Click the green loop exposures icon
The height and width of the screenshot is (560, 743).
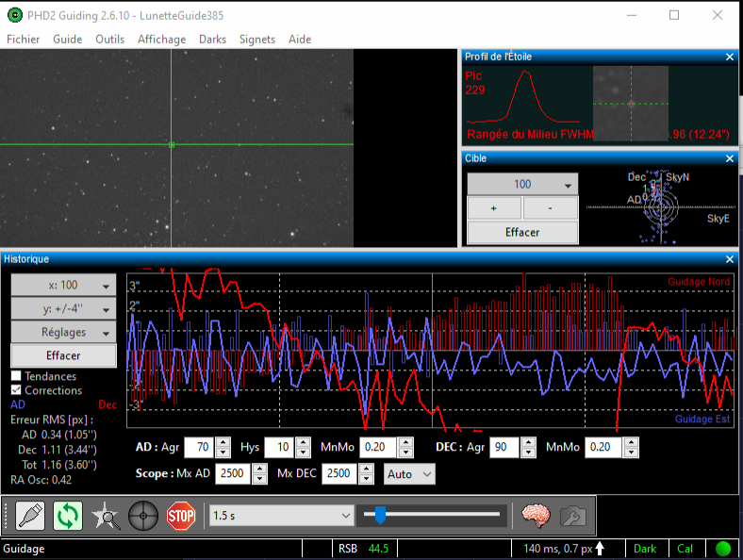point(68,516)
